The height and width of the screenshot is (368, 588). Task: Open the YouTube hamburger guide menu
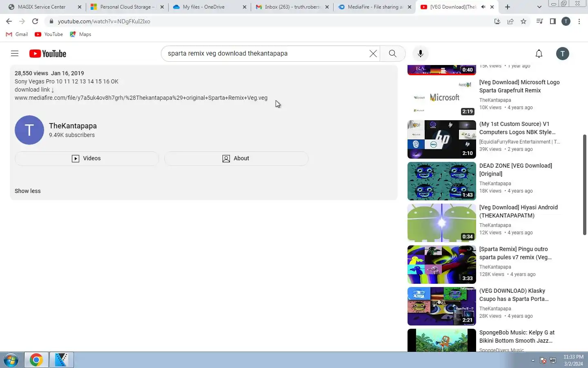click(15, 54)
